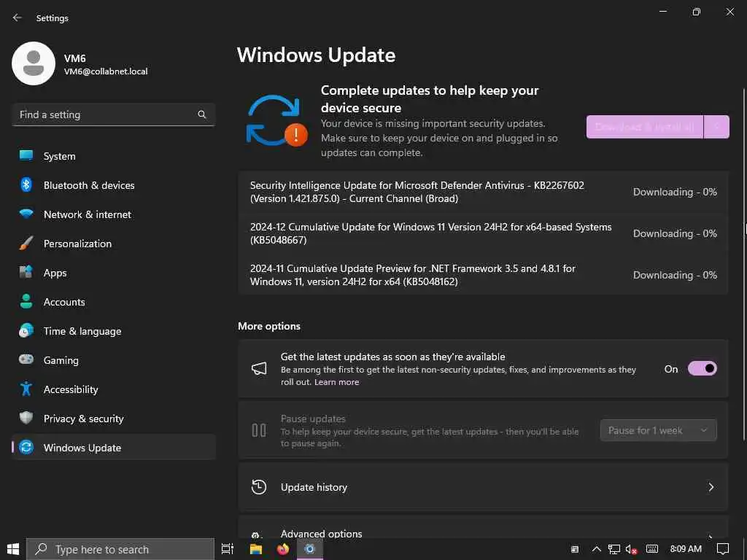747x560 pixels.
Task: Open Accessibility settings
Action: pos(114,389)
